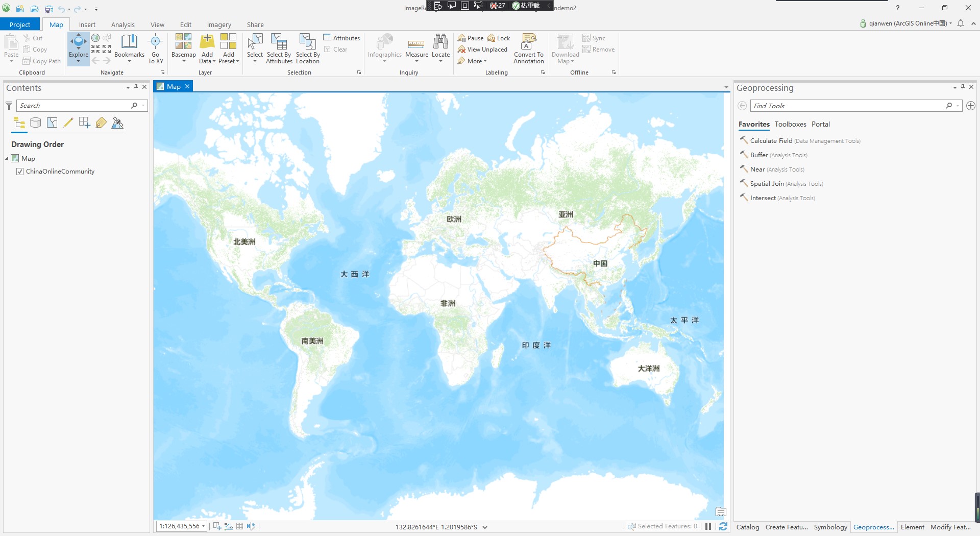Click Convert To Annotation in Labeling group
This screenshot has width=980, height=536.
[528, 48]
